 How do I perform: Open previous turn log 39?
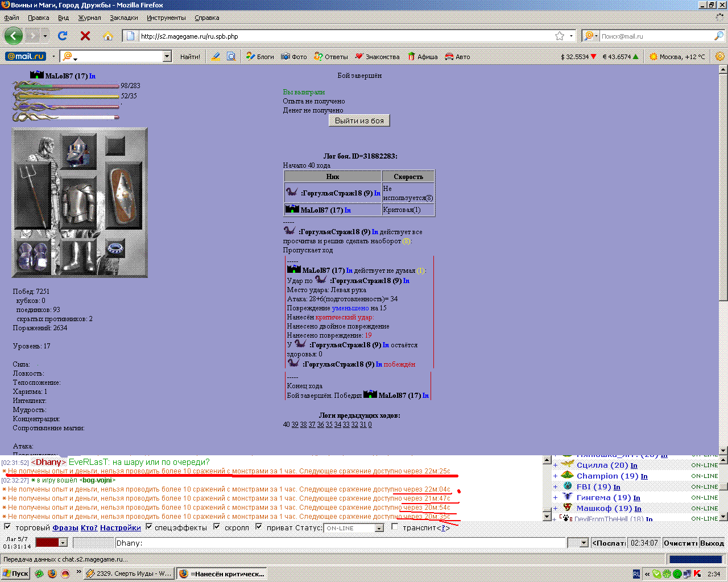click(x=295, y=425)
